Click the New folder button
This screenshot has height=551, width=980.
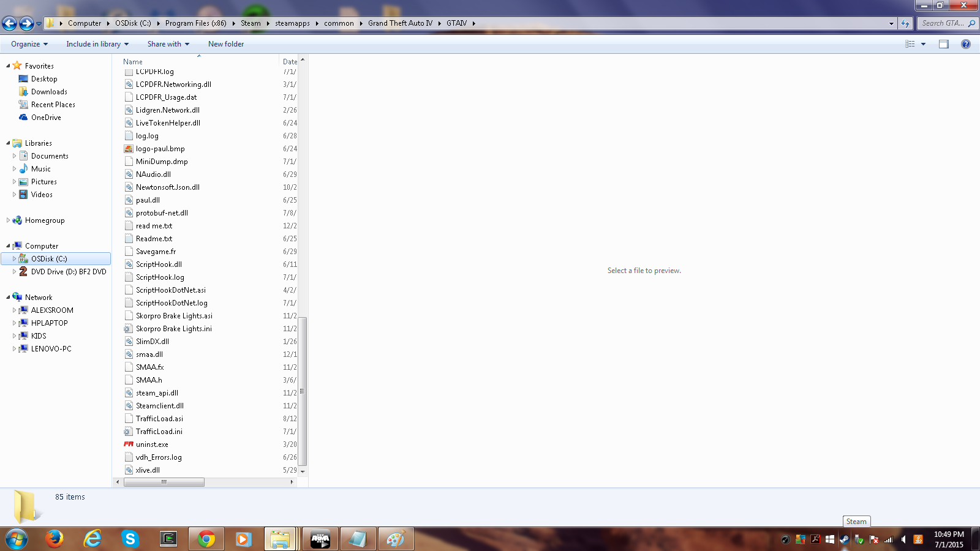click(x=226, y=44)
